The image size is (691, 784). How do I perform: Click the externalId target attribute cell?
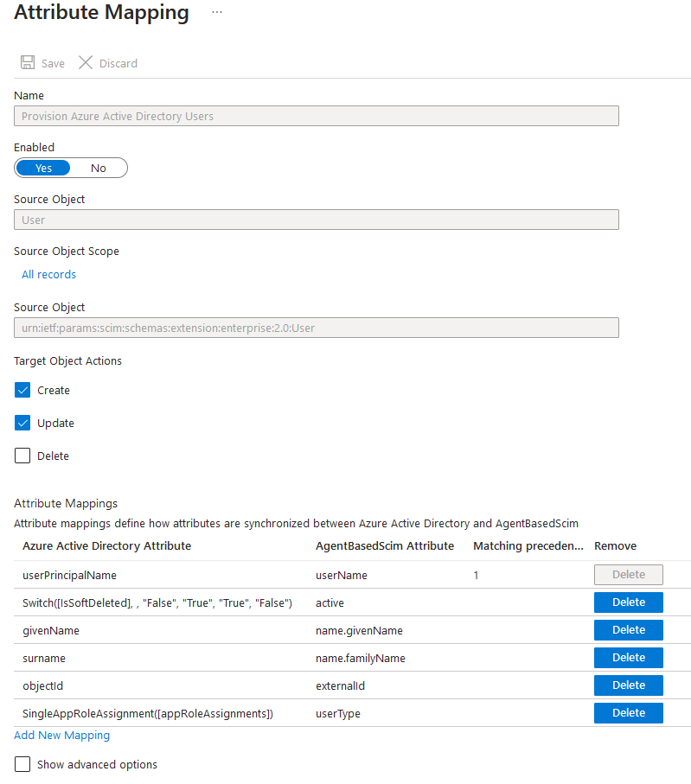(340, 686)
